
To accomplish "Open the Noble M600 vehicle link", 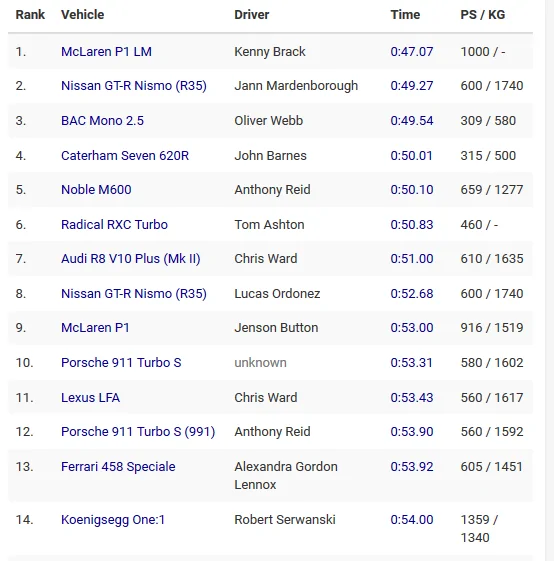I will click(96, 190).
